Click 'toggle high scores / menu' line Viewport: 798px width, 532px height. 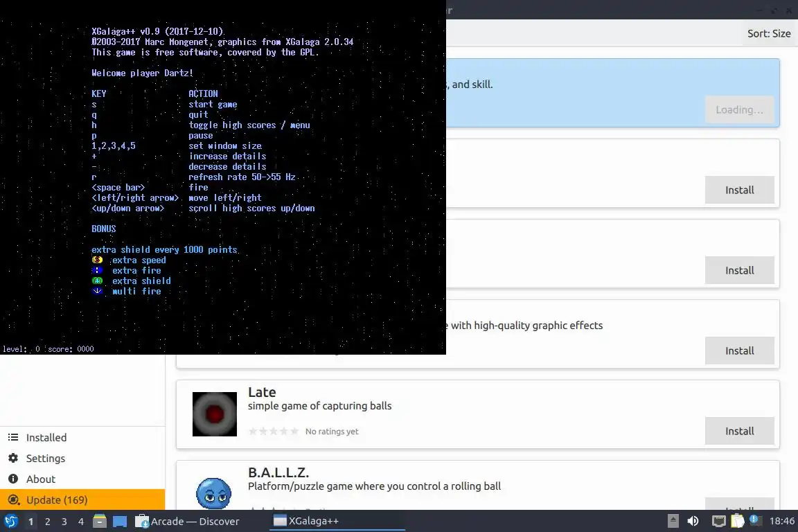(x=249, y=125)
